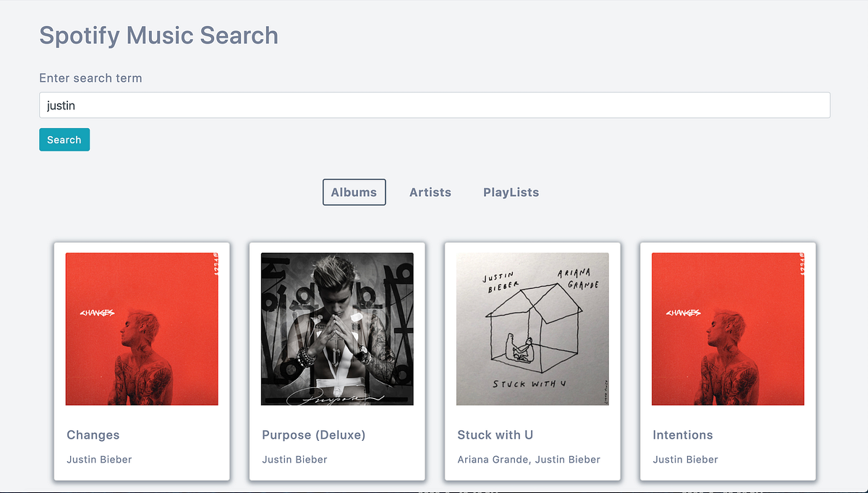Click the Search button
Viewport: 868px width, 493px height.
(64, 139)
